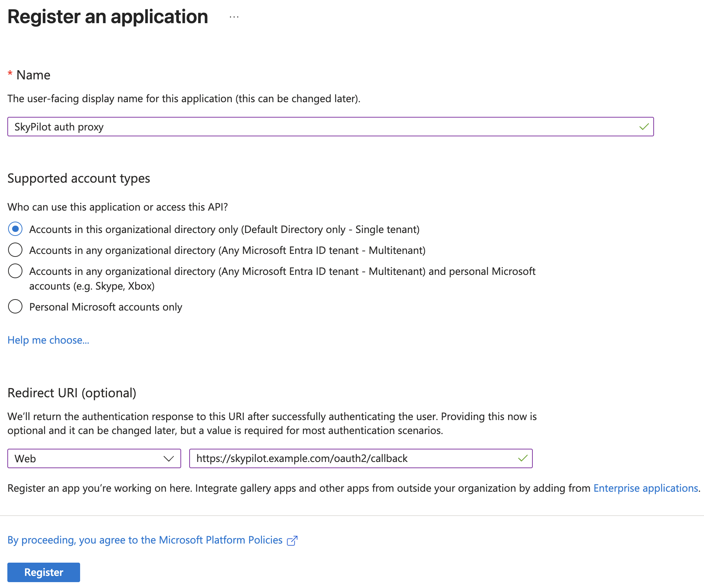Choose "Personal Microsoft accounts only"
The width and height of the screenshot is (704, 588).
pyautogui.click(x=15, y=306)
